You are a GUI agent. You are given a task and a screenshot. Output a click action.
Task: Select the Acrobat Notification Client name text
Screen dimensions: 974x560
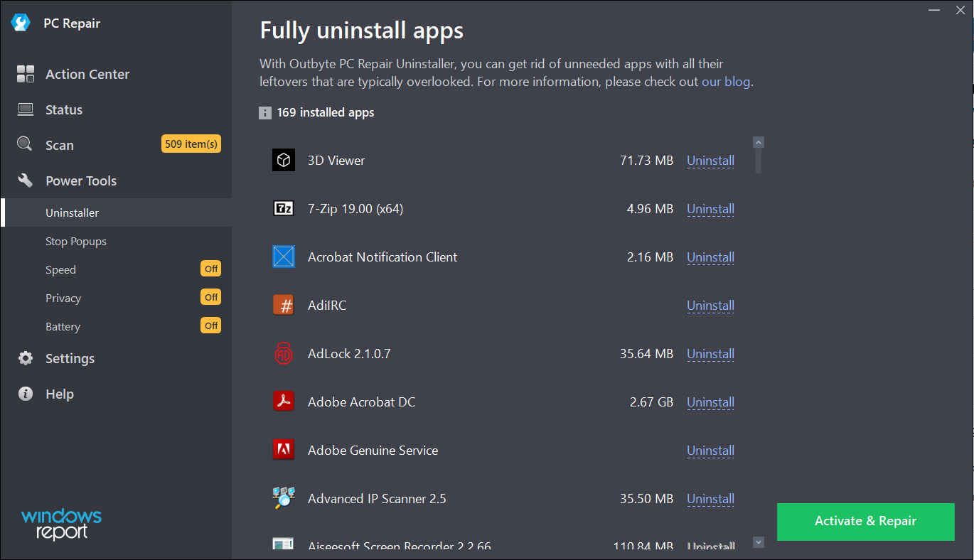382,257
